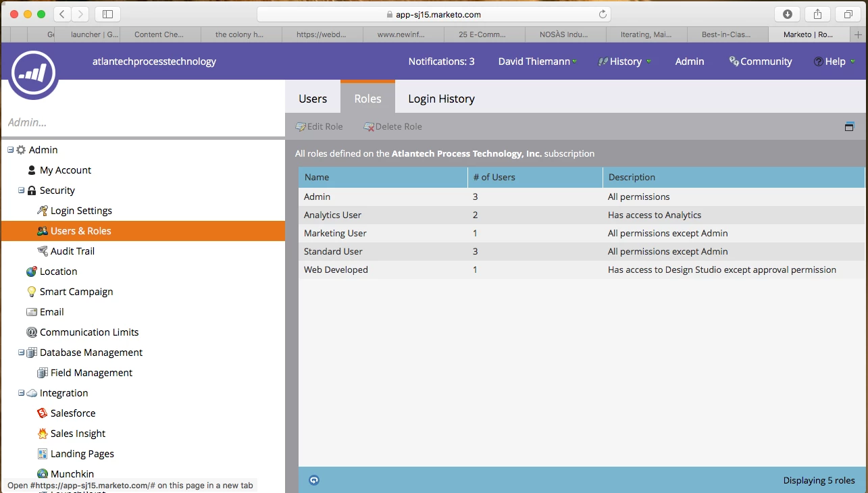Click the Audit Trail icon
Screen dimensions: 868x493
43,251
